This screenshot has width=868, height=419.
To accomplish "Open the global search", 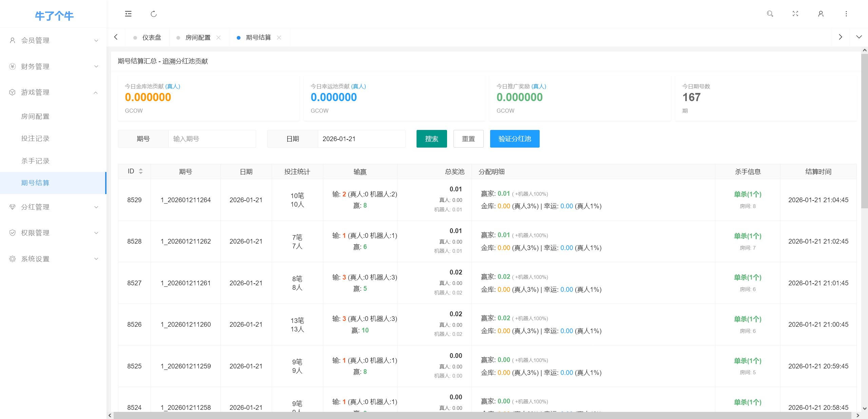I will click(770, 14).
